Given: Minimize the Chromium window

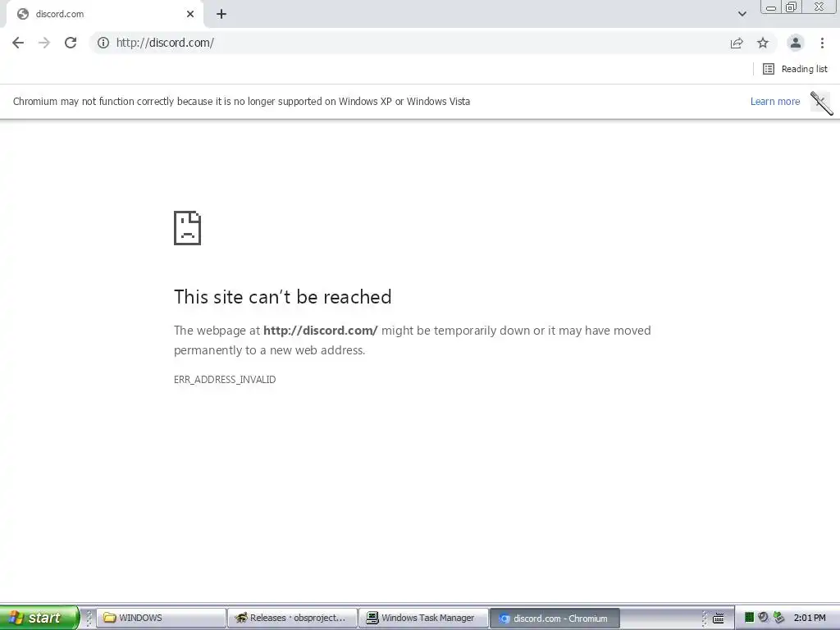Looking at the screenshot, I should coord(771,7).
